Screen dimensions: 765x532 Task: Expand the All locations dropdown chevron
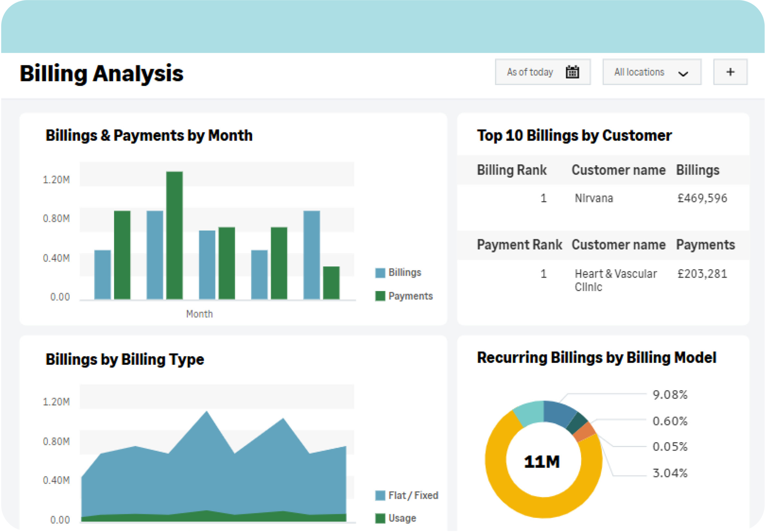click(683, 73)
